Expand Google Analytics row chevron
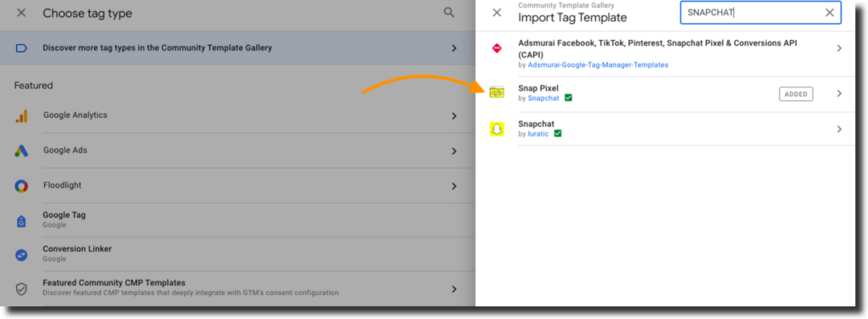This screenshot has width=868, height=319. [454, 116]
